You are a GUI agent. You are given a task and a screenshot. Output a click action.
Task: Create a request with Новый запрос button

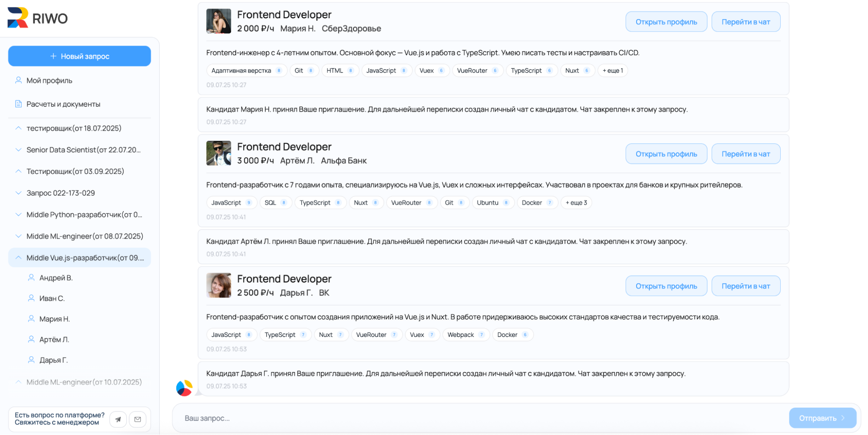[79, 56]
